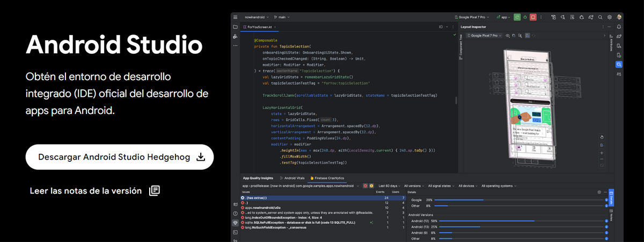The height and width of the screenshot is (242, 644).
Task: Open App Quality Insights settings gear
Action: tap(599, 192)
